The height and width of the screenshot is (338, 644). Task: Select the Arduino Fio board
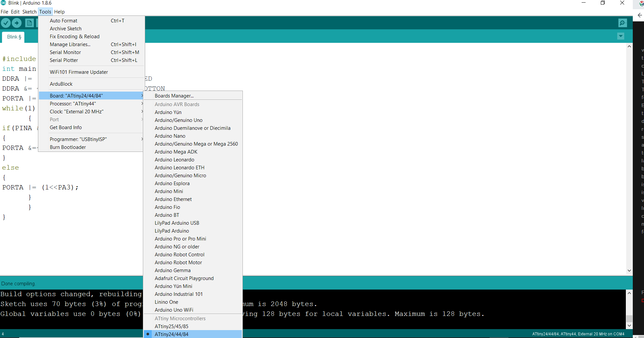point(193,207)
